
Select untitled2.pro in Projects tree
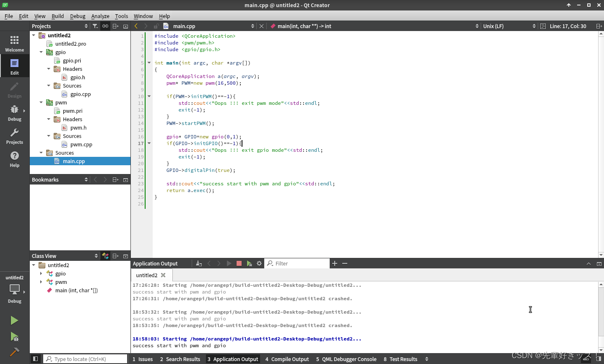(70, 44)
